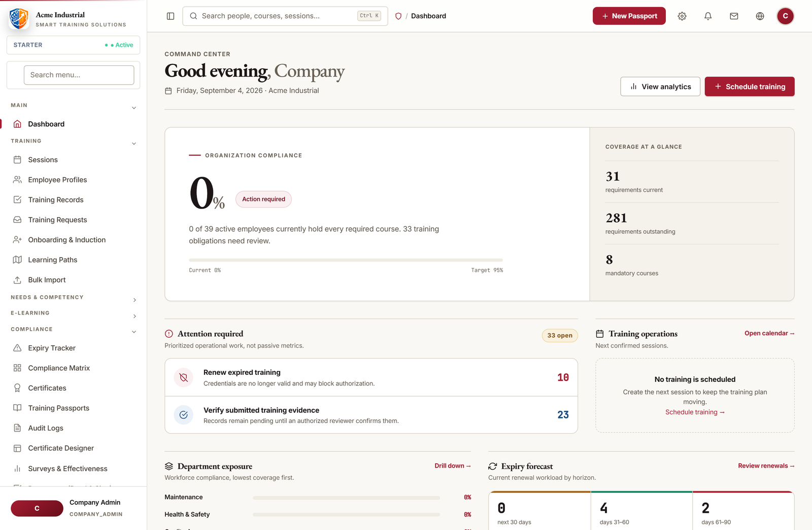The width and height of the screenshot is (812, 530).
Task: Click the New Passport button
Action: click(629, 16)
